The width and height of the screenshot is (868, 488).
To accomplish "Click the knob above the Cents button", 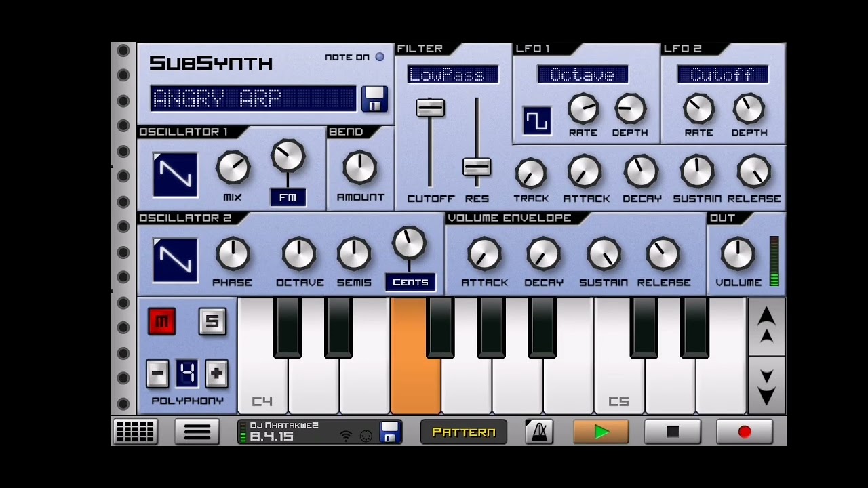I will tap(410, 243).
